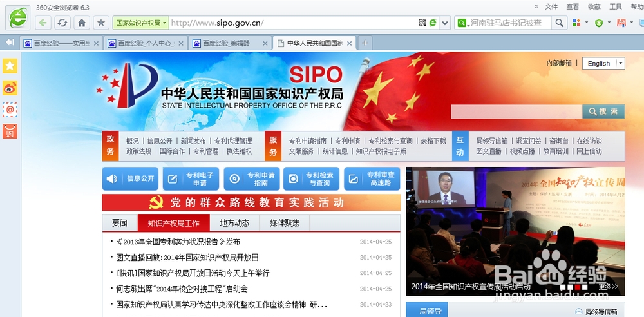The height and width of the screenshot is (317, 644).
Task: Open the colorful extensions grid icon
Action: pos(576,23)
